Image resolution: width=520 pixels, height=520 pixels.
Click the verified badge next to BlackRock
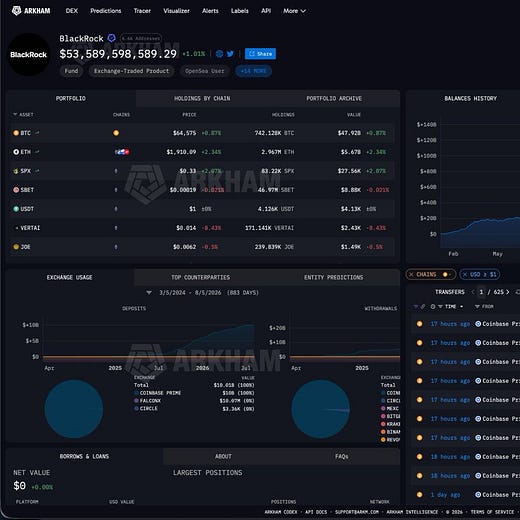click(111, 38)
